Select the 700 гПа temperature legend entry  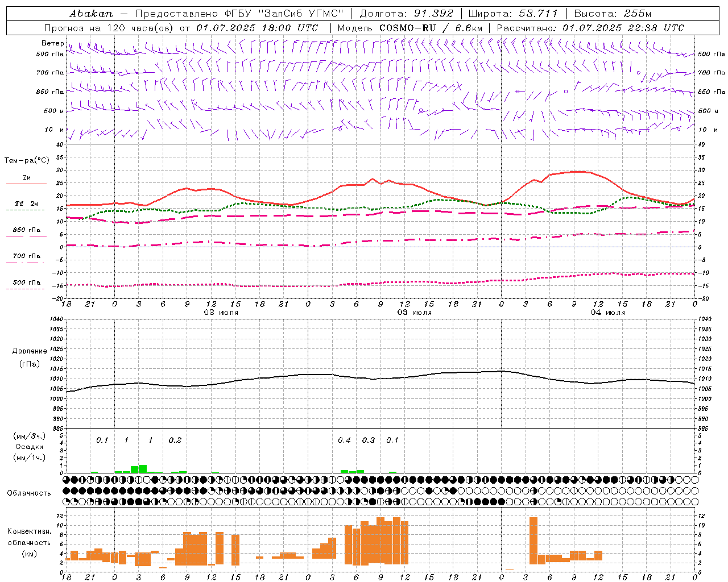26,256
